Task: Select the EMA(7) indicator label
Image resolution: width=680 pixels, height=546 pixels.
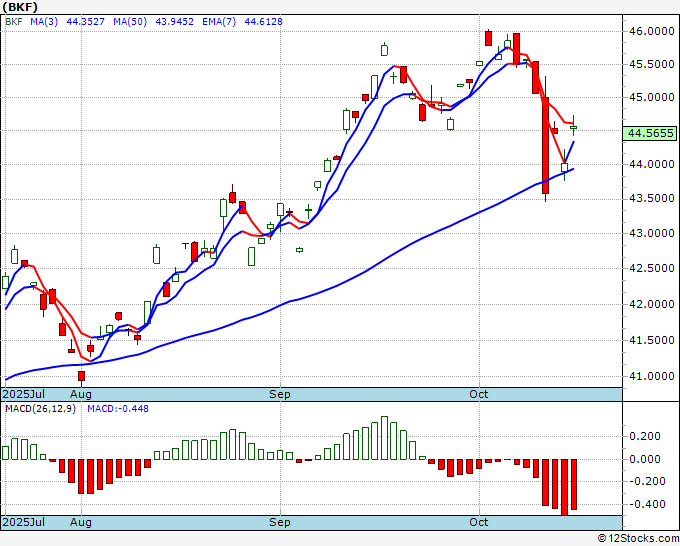Action: 219,21
